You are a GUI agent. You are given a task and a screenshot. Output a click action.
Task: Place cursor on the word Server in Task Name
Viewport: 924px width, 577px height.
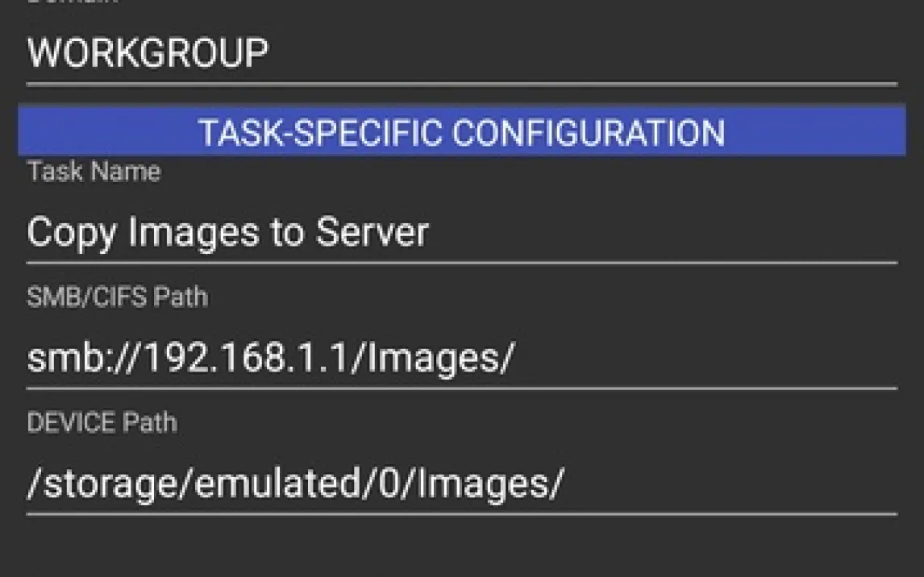tap(372, 233)
